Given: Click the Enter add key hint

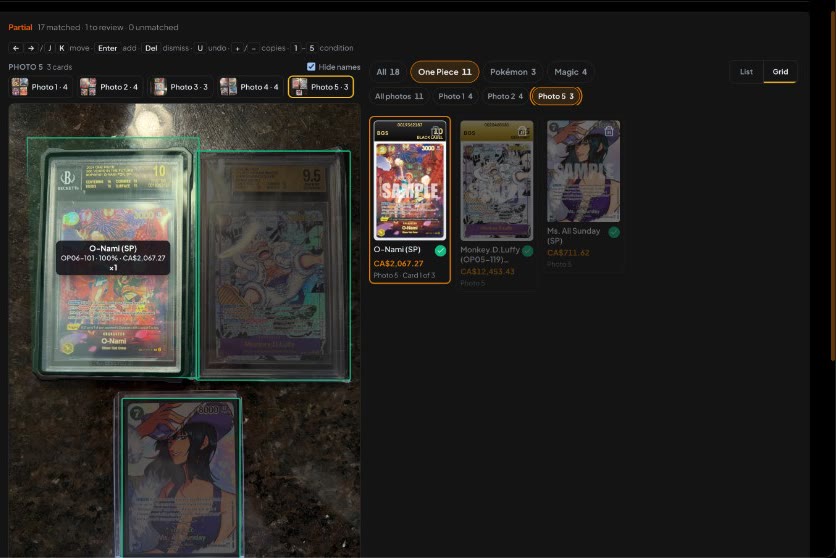Looking at the screenshot, I should coord(107,48).
